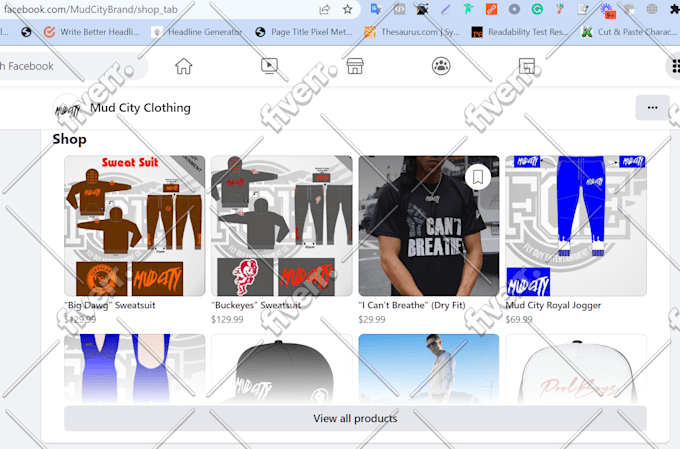This screenshot has height=449, width=680.
Task: Open Google Translate extension icon
Action: click(376, 9)
